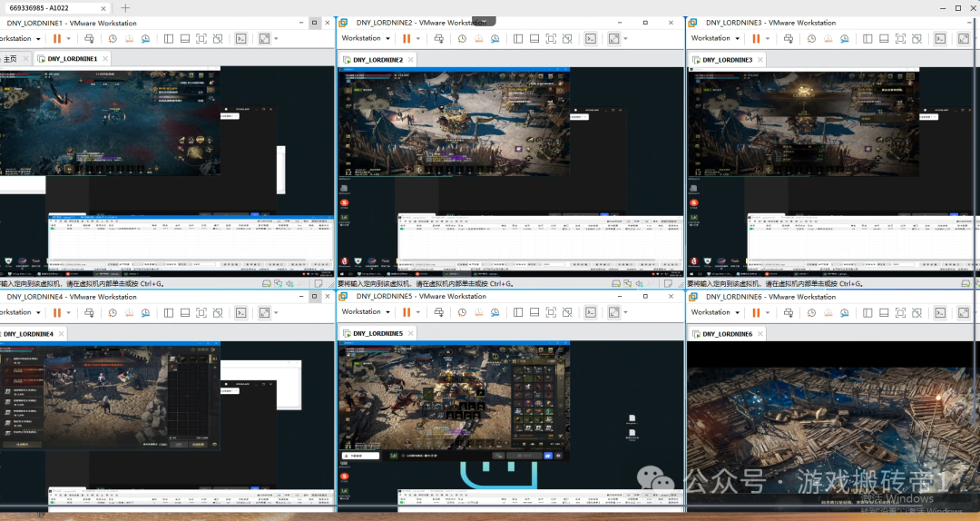Image resolution: width=980 pixels, height=521 pixels.
Task: Take a snapshot of the DNY_LORDNINE3 VM
Action: (811, 39)
